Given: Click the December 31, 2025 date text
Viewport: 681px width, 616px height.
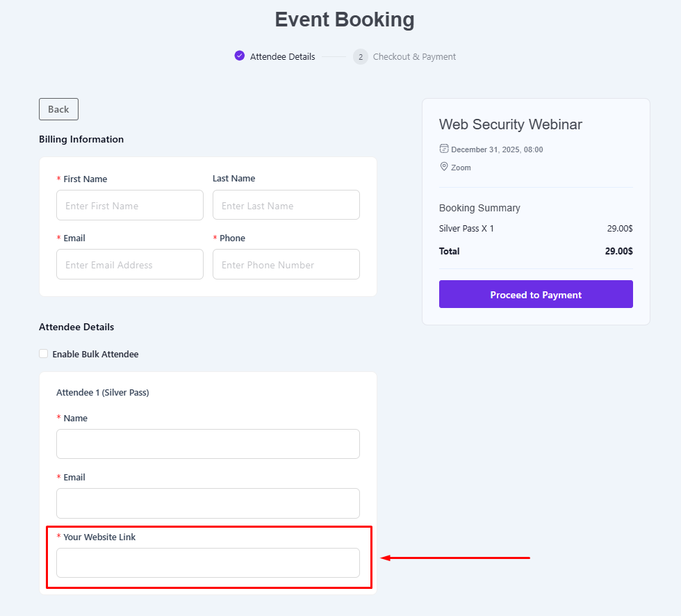Looking at the screenshot, I should (497, 149).
